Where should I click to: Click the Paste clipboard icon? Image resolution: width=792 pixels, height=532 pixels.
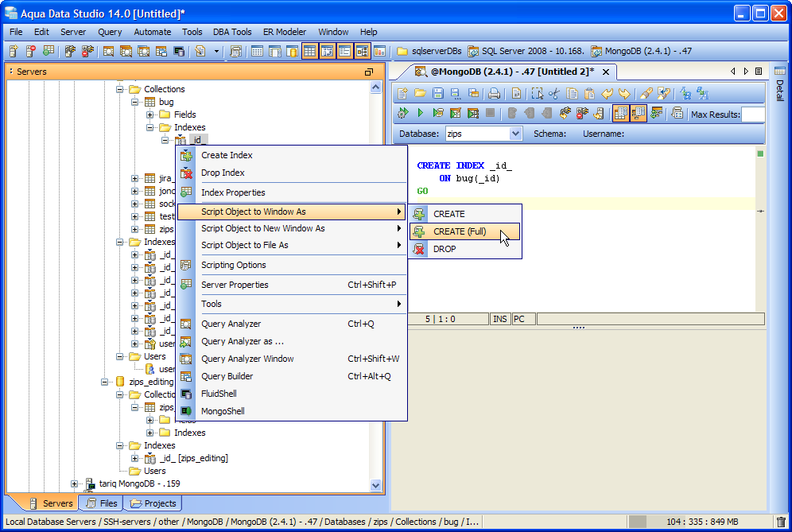589,94
